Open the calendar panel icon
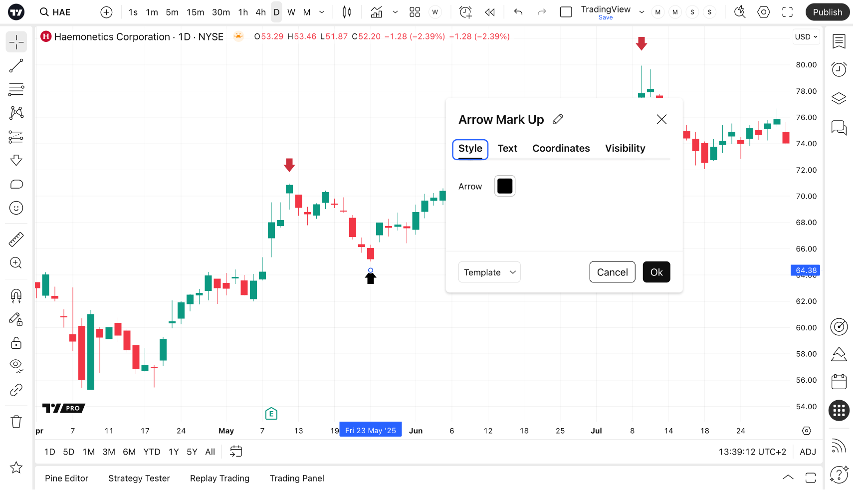Screen dimensions: 868x491 (x=839, y=382)
